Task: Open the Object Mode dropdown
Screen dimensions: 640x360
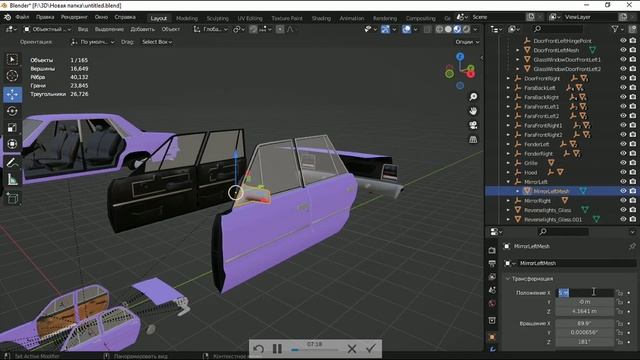Action: pyautogui.click(x=47, y=29)
